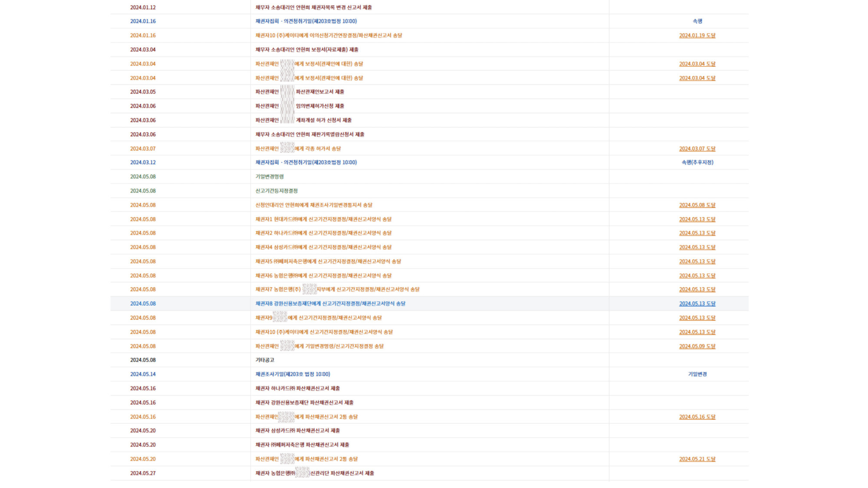Open the 2024.05.16 도달 delivery link
Image resolution: width=868 pixels, height=488 pixels.
coord(697,417)
